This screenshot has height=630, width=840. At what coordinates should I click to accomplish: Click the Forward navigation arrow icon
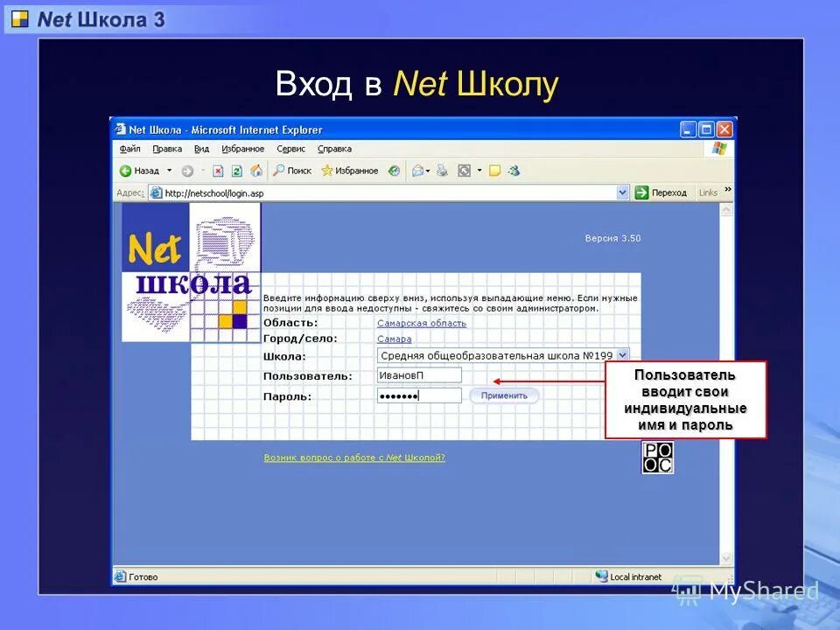(x=189, y=171)
